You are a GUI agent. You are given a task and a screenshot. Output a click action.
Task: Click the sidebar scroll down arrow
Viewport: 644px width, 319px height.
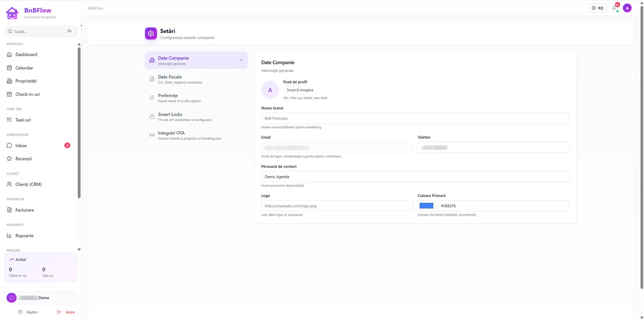pyautogui.click(x=79, y=249)
